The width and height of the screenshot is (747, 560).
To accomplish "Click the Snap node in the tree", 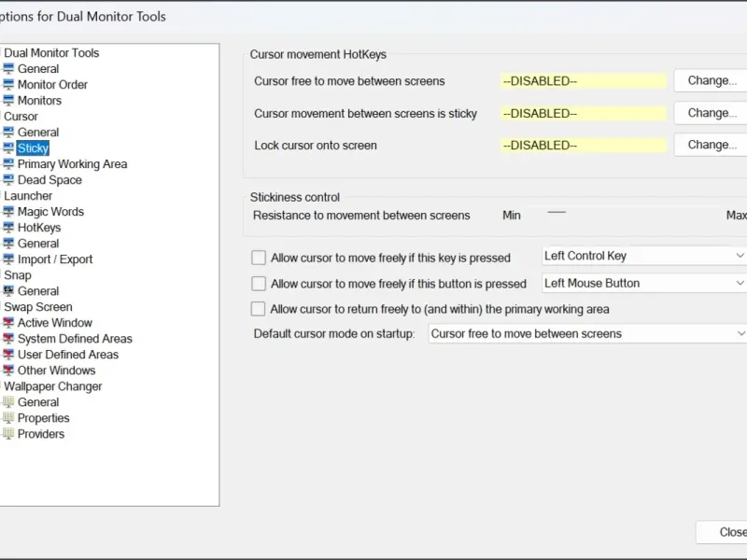I will pos(18,275).
